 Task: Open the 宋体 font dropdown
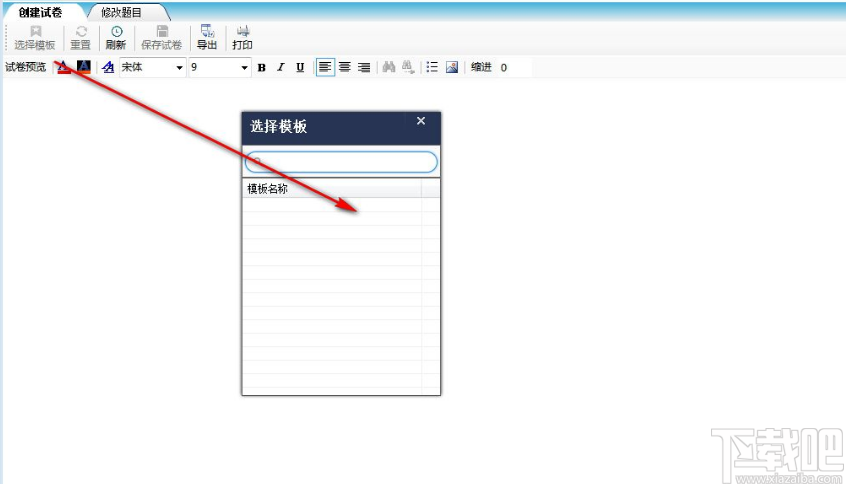[x=153, y=67]
